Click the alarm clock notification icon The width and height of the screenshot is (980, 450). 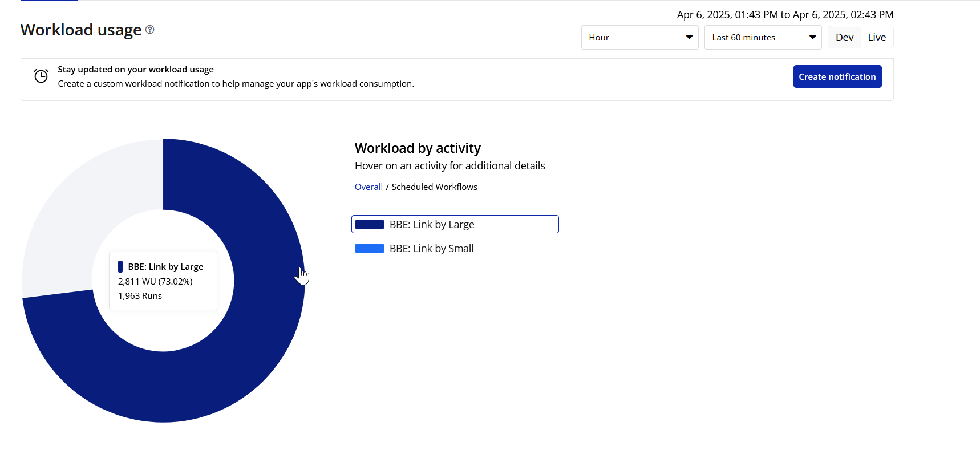(41, 76)
